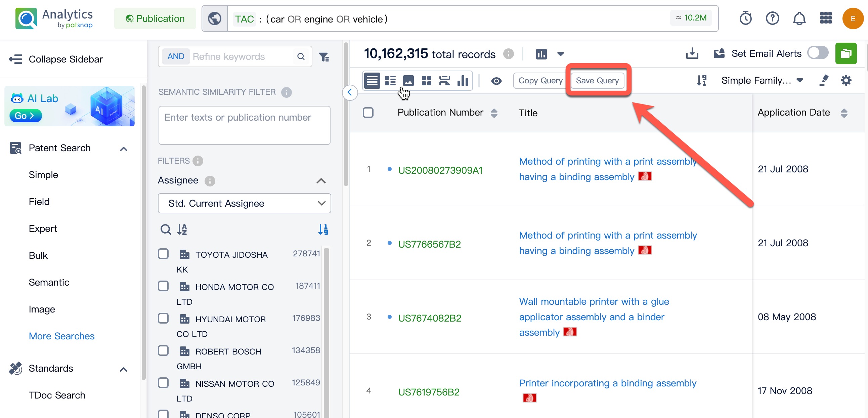The height and width of the screenshot is (418, 868).
Task: Collapse the Patent Search section
Action: [124, 149]
